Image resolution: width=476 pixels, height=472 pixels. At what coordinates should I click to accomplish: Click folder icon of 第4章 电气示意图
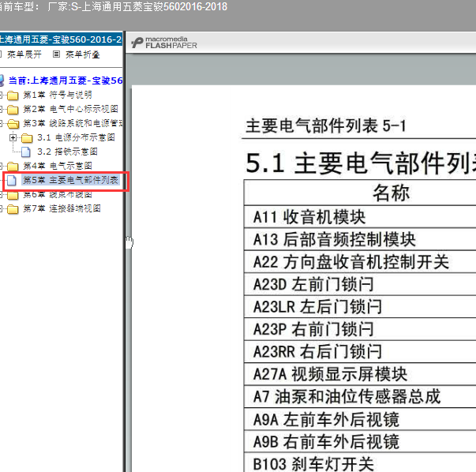pos(13,167)
